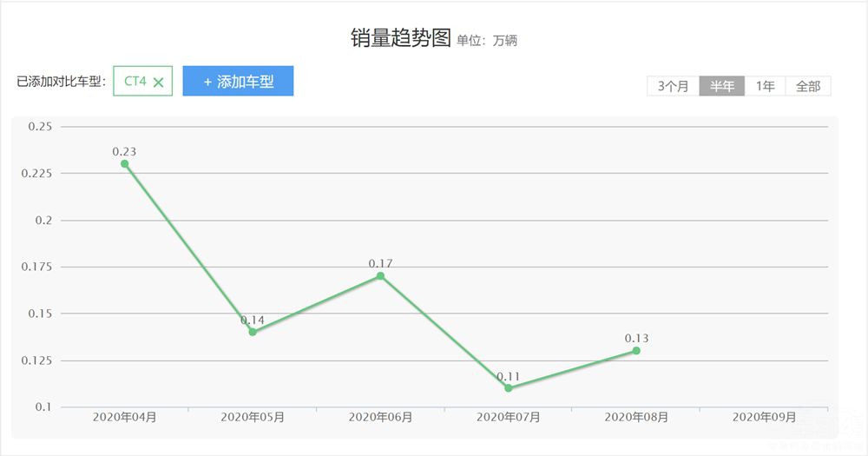Click the CT4 comparison model tag
The height and width of the screenshot is (456, 868).
135,81
